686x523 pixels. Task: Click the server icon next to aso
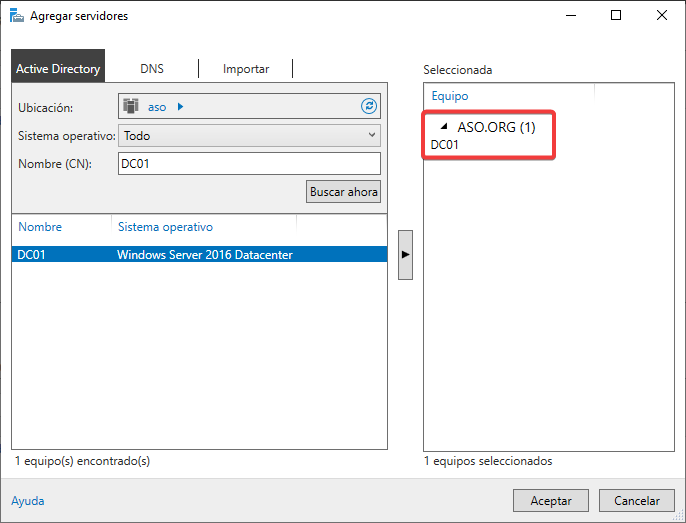click(x=131, y=107)
